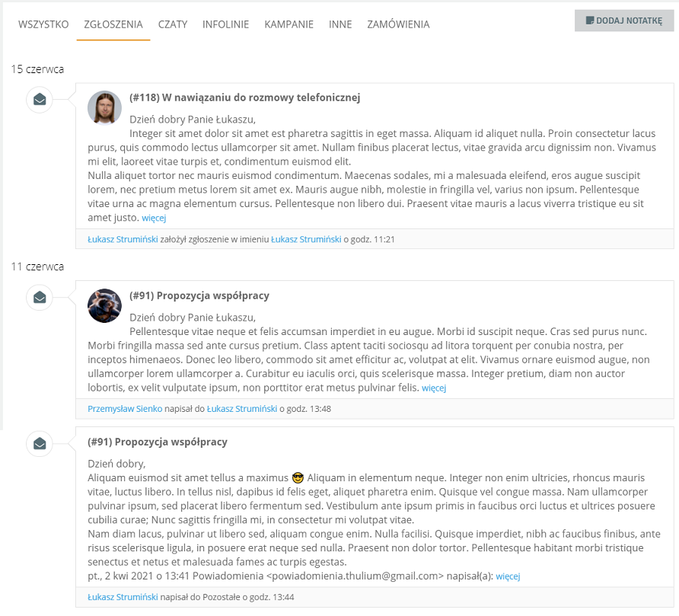Expand Przemysław Sienko's message with więcej
The image size is (679, 616).
click(x=434, y=388)
